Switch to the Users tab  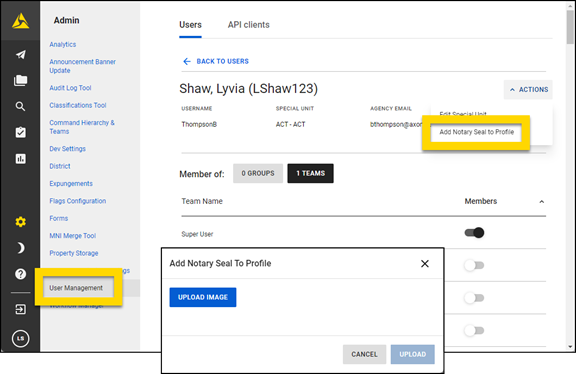[x=190, y=25]
